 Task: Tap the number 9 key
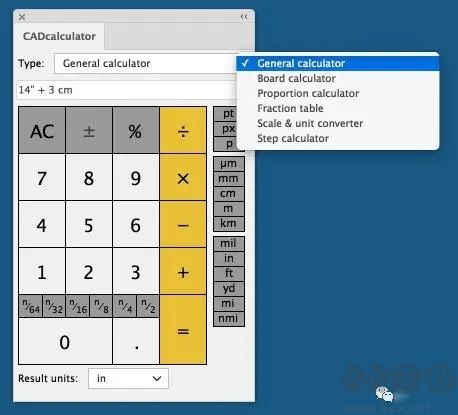(x=136, y=177)
